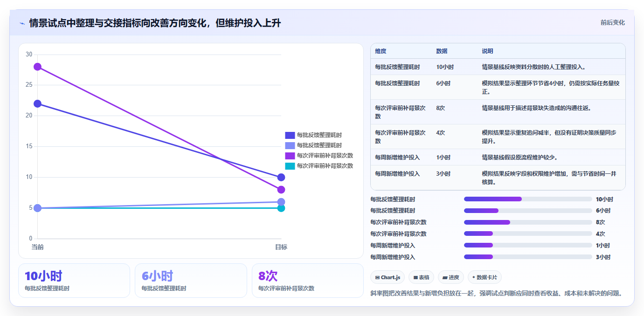Toggle the dark blue 每批反馈整理耗时 legend swatch
This screenshot has height=316, width=644.
coord(290,135)
